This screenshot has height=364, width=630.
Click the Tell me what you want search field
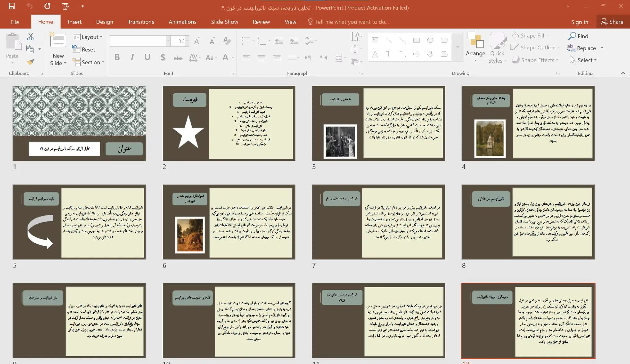click(348, 22)
